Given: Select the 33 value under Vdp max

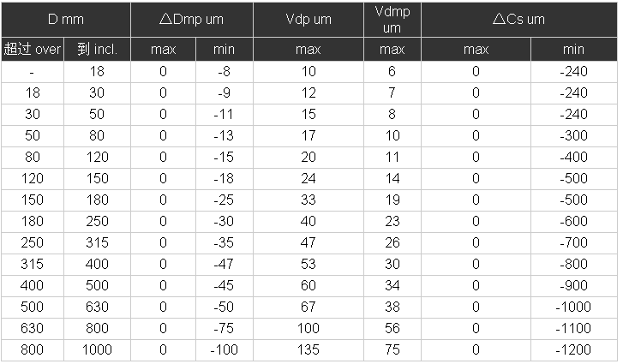Looking at the screenshot, I should click(x=308, y=200).
